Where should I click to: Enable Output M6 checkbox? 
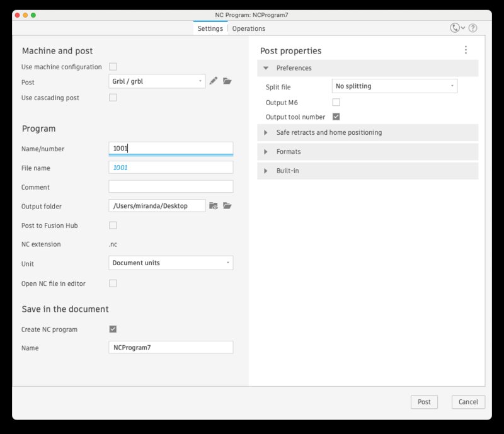click(x=336, y=102)
